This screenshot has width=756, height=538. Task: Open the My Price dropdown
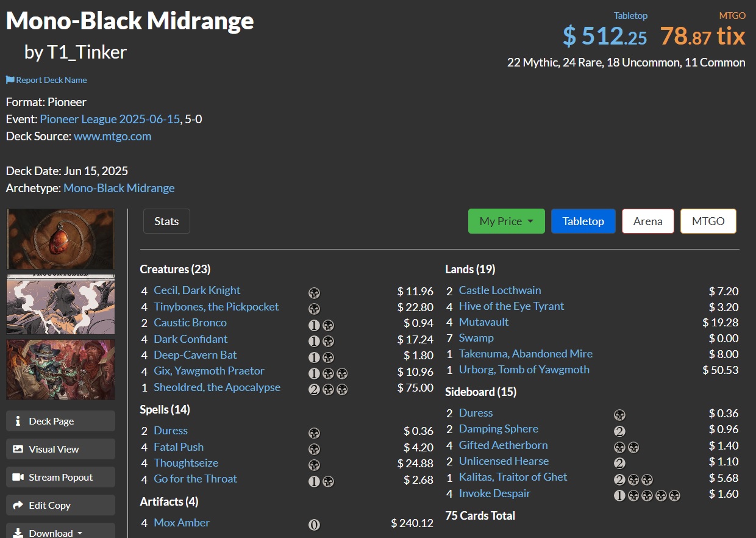[x=507, y=221]
